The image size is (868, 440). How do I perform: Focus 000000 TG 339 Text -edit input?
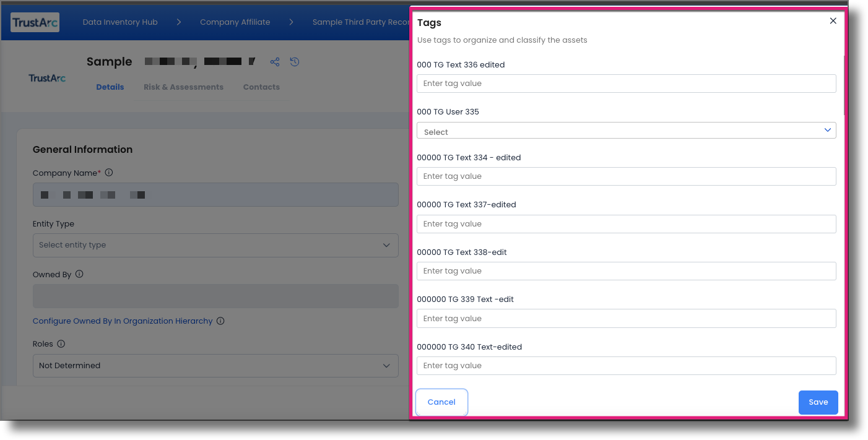[626, 319]
